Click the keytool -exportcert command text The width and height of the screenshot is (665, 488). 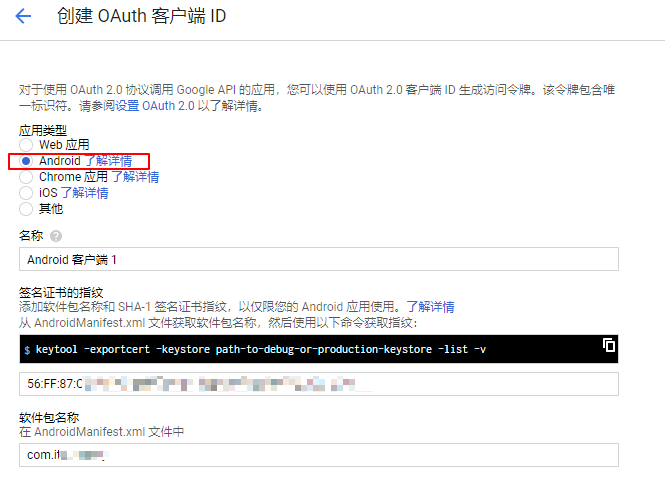tap(260, 349)
